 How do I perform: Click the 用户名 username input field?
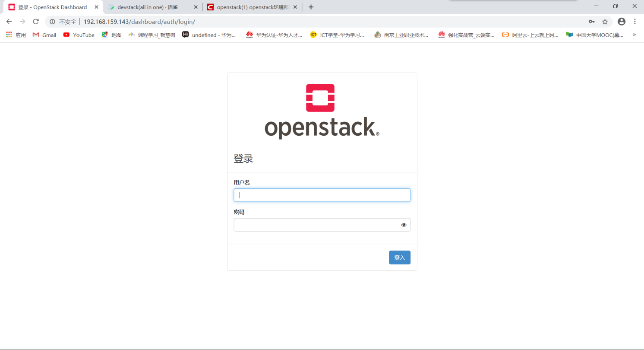[322, 195]
